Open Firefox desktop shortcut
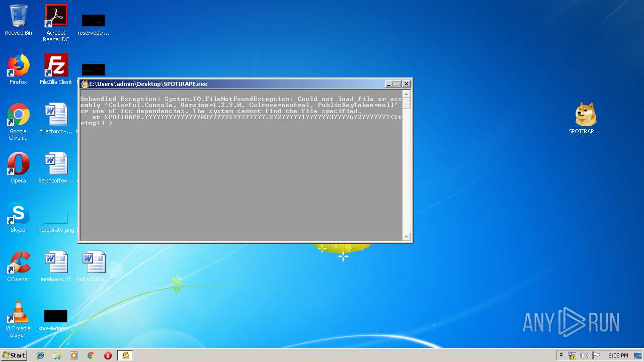 point(18,69)
